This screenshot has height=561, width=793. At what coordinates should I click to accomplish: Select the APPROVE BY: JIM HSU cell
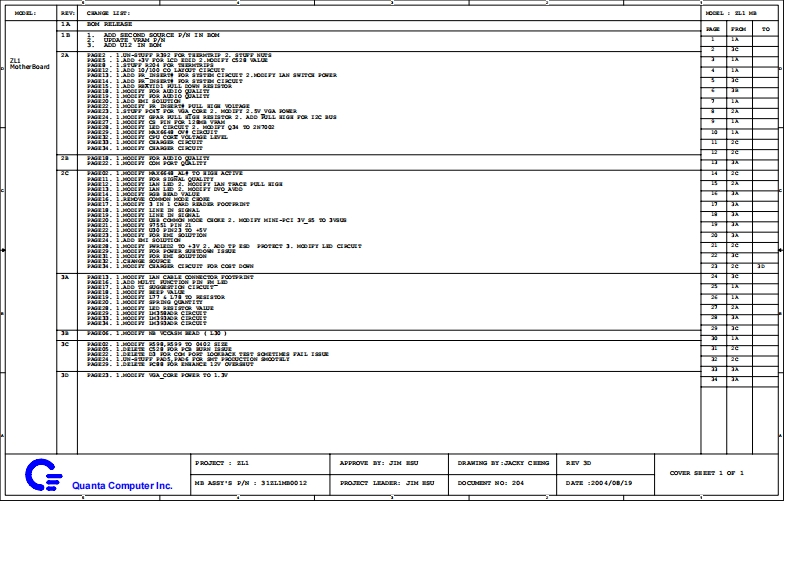[377, 464]
